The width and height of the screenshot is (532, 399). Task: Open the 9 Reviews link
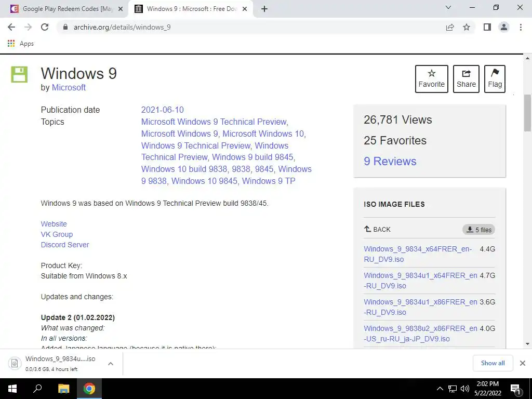click(x=390, y=161)
